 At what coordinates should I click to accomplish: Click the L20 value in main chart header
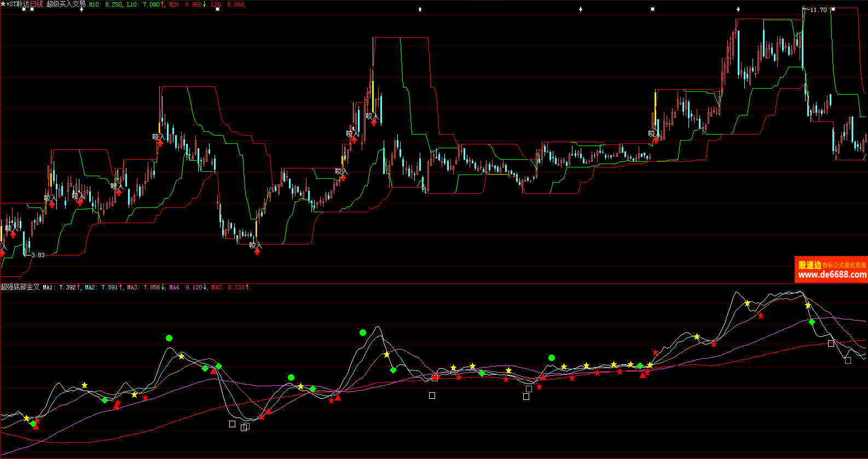[x=228, y=4]
